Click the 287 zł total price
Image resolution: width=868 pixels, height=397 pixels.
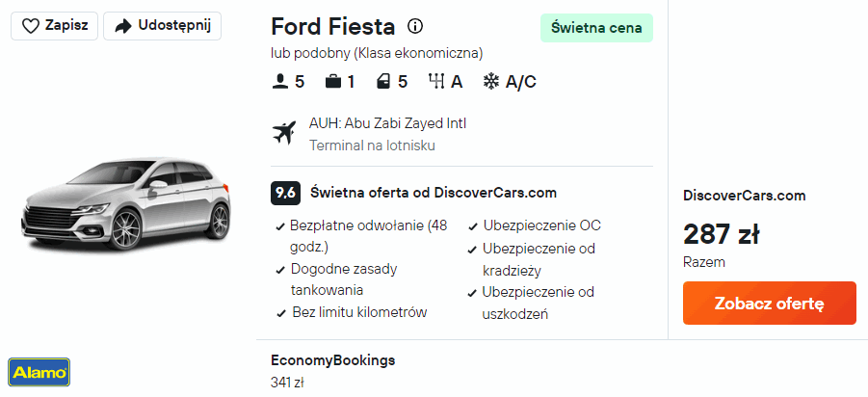pyautogui.click(x=721, y=234)
